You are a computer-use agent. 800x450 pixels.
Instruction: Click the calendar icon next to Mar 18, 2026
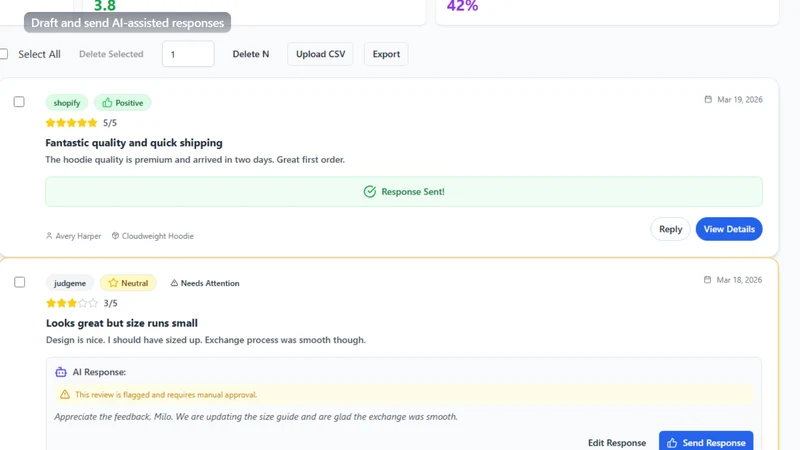click(x=707, y=280)
